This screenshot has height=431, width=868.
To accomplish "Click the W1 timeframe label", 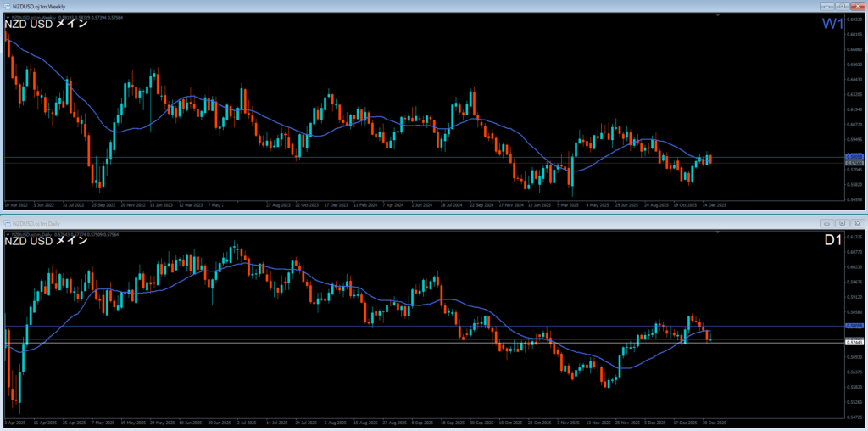I will (x=832, y=25).
